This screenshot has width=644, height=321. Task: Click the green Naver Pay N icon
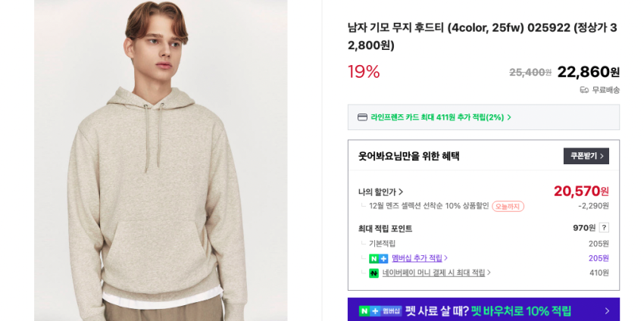pyautogui.click(x=374, y=273)
